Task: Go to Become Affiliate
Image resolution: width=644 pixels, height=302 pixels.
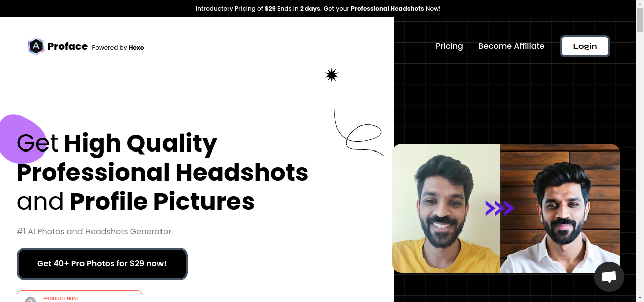Action: click(511, 46)
